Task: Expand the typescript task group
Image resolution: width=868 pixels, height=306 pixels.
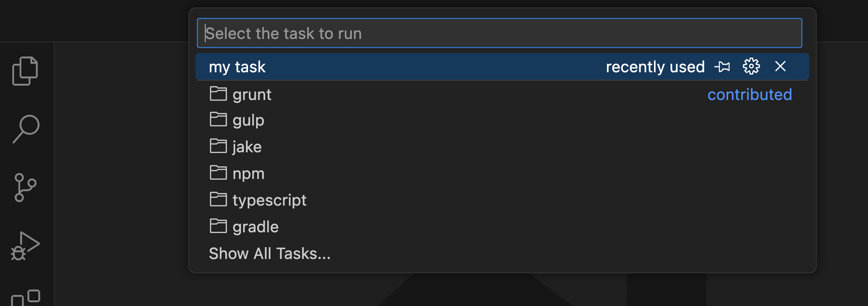Action: tap(269, 200)
